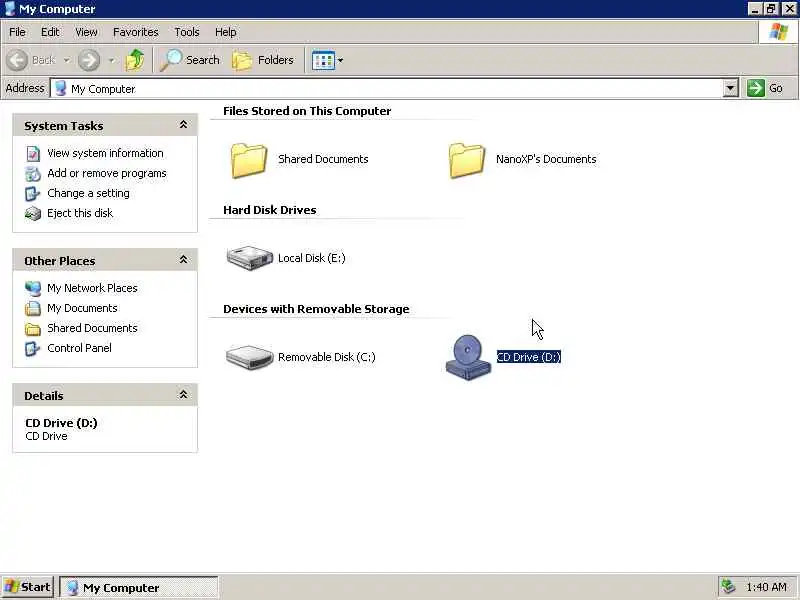
Task: Open the Back history dropdown arrow
Action: (67, 60)
